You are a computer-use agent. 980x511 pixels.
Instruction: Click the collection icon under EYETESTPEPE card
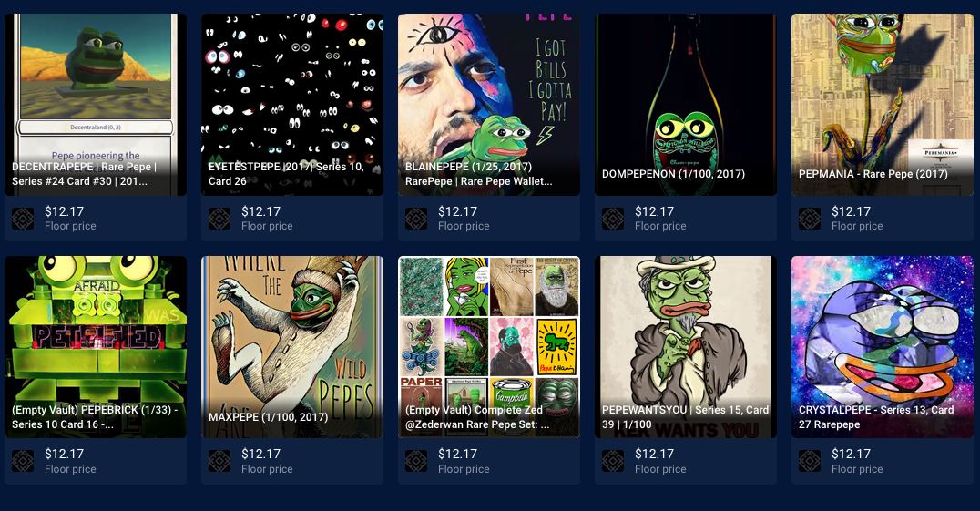(x=219, y=219)
